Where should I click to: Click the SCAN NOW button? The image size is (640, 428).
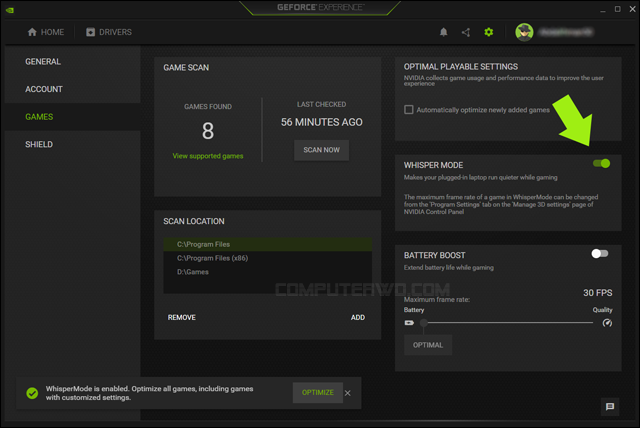[x=322, y=150]
